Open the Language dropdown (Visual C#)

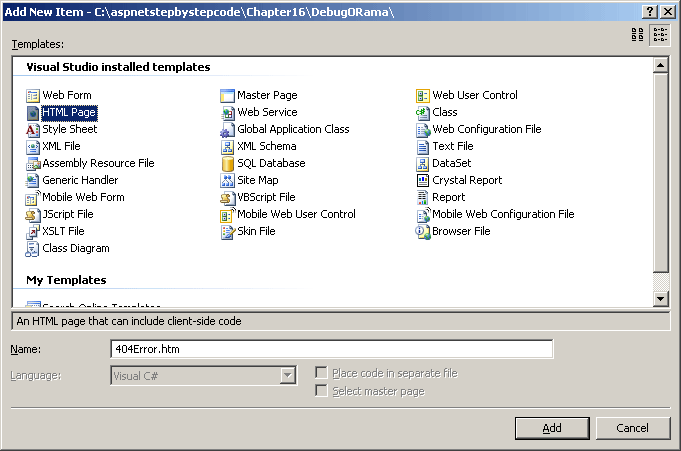point(287,375)
